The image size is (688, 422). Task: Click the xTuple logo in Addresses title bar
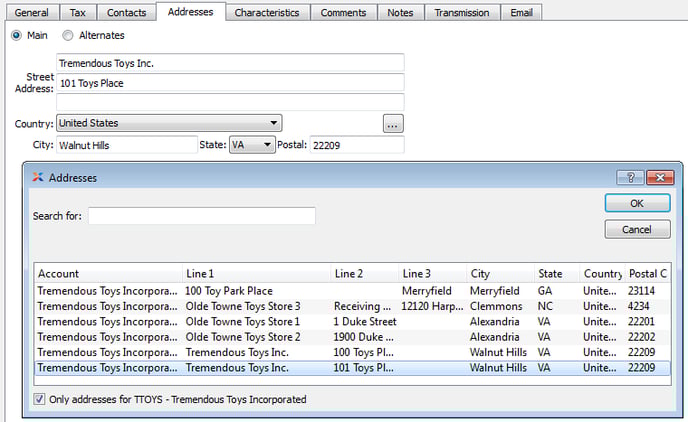tap(38, 177)
